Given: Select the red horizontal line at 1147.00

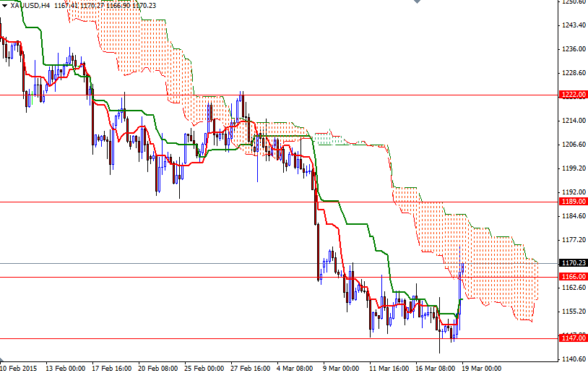Looking at the screenshot, I should pyautogui.click(x=279, y=338).
